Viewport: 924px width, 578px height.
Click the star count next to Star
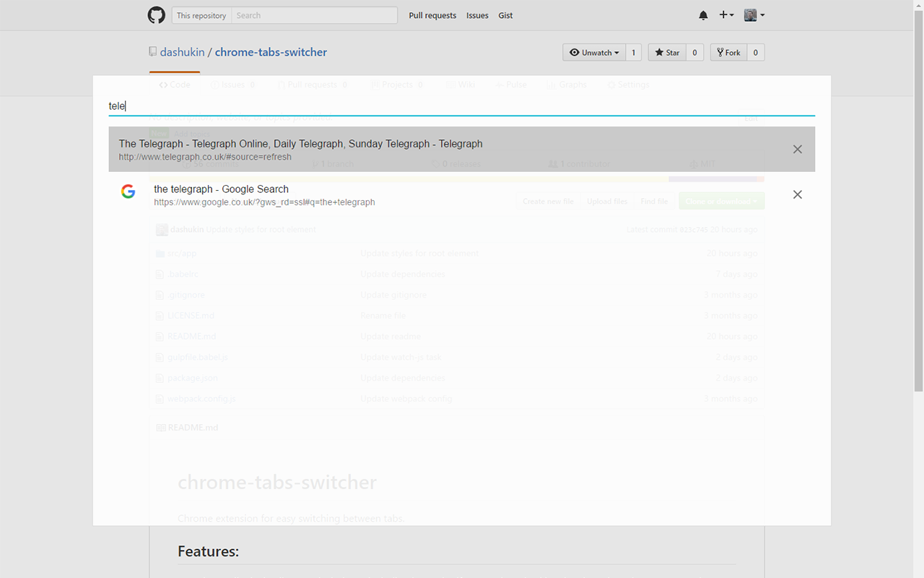694,53
